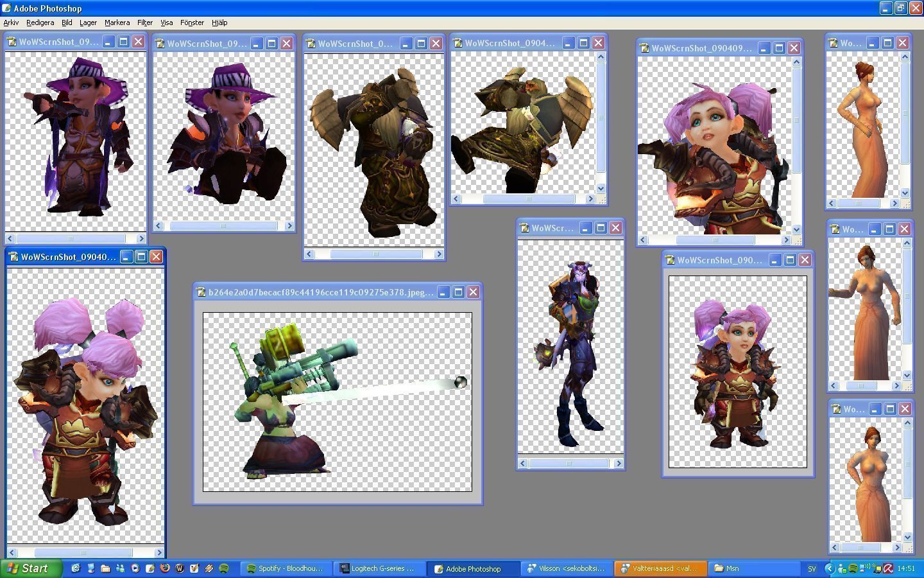Launch Firefox from Quick Launch

165,568
